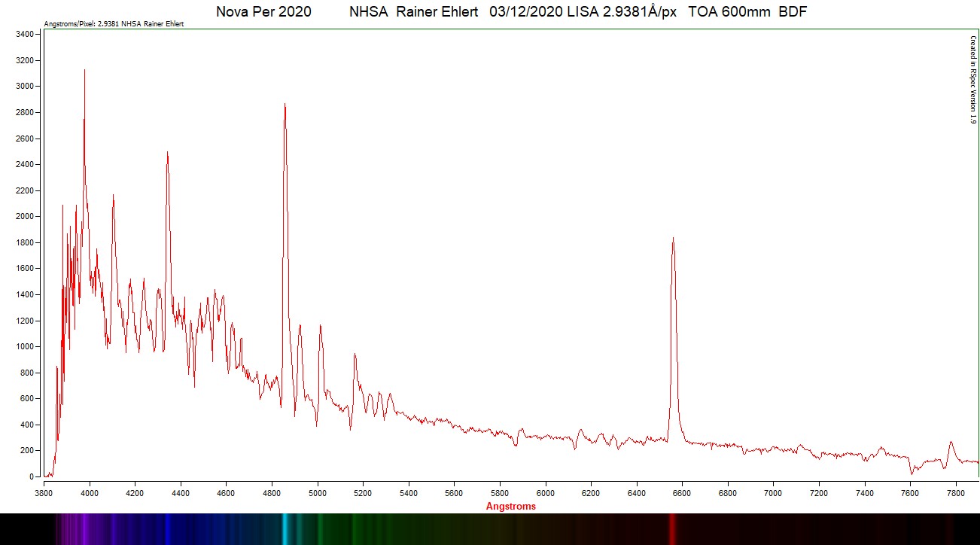Click the 3800 tick on the x-axis
Image resolution: width=980 pixels, height=545 pixels.
pyautogui.click(x=44, y=493)
